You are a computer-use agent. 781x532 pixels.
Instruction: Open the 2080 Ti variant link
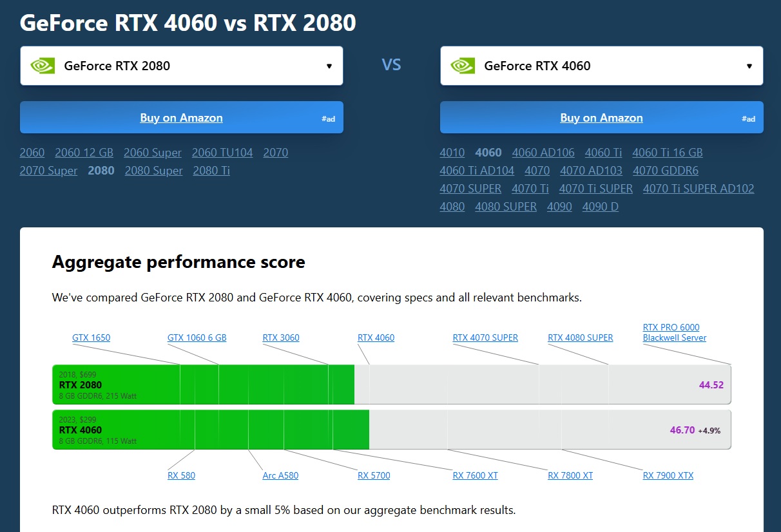[211, 171]
